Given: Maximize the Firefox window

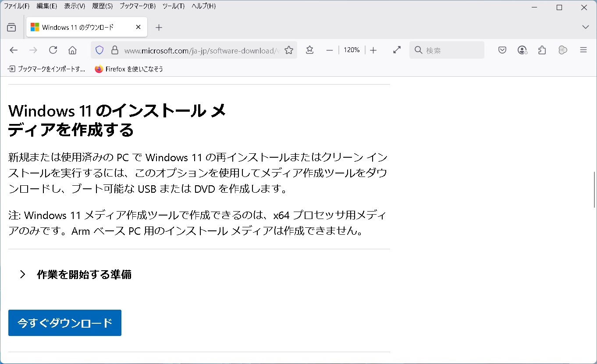Looking at the screenshot, I should click(559, 7).
